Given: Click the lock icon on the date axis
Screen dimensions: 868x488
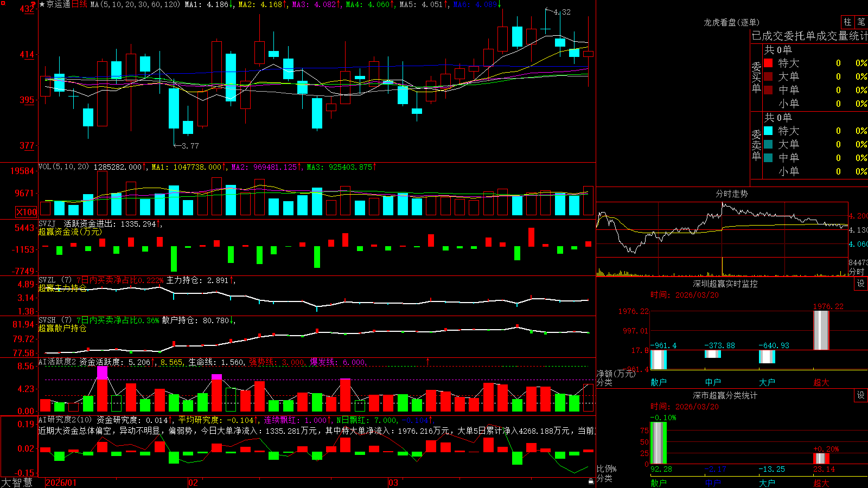Looking at the screenshot, I should pos(591,481).
